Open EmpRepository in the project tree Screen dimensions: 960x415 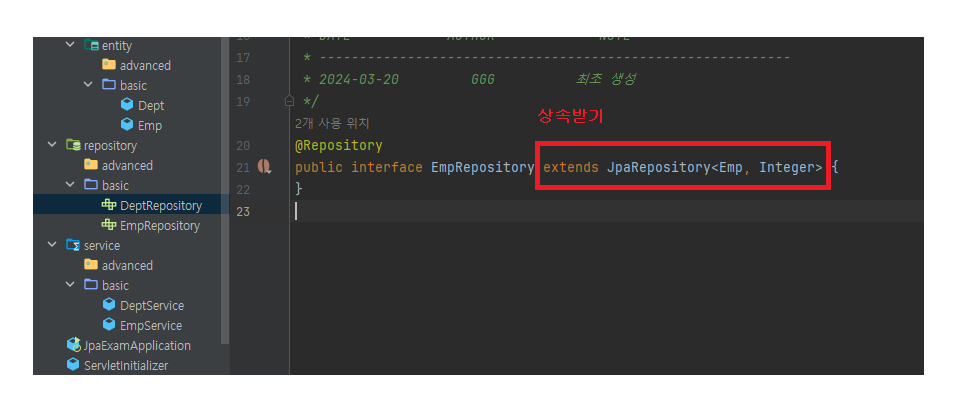pyautogui.click(x=160, y=226)
